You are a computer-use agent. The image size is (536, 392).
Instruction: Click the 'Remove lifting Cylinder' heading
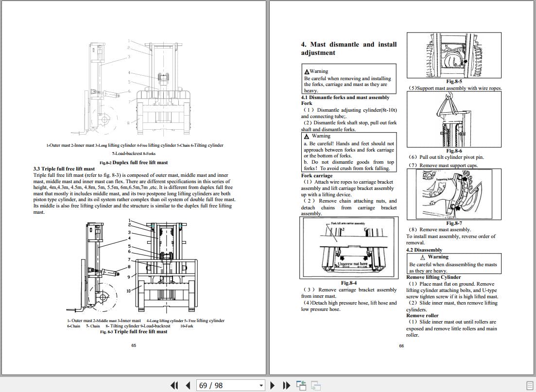click(x=433, y=277)
